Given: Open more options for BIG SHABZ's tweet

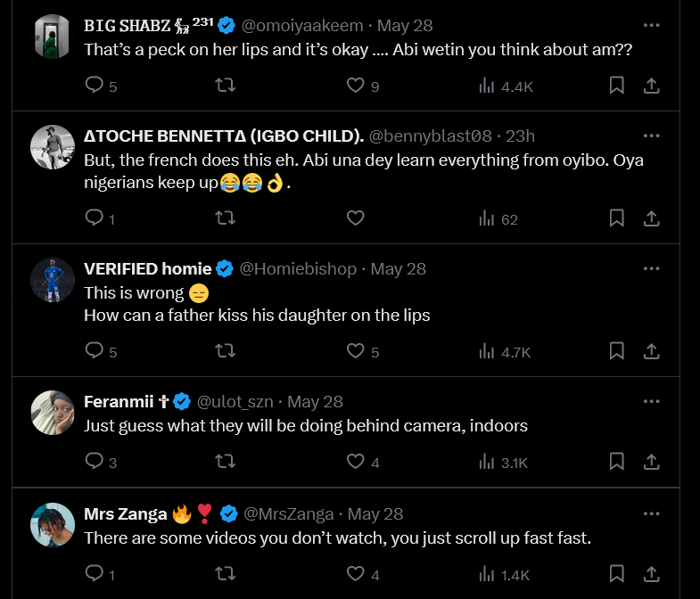Looking at the screenshot, I should (x=652, y=25).
